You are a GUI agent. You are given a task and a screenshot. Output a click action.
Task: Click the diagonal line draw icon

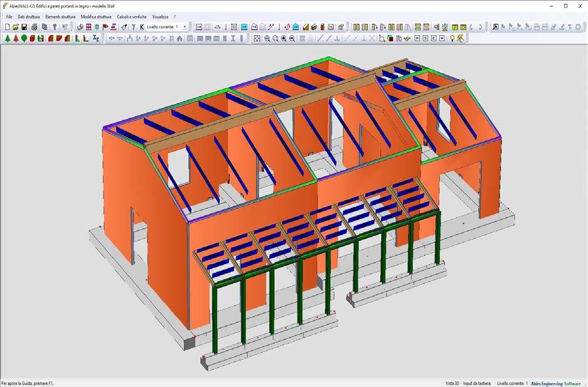[320, 38]
